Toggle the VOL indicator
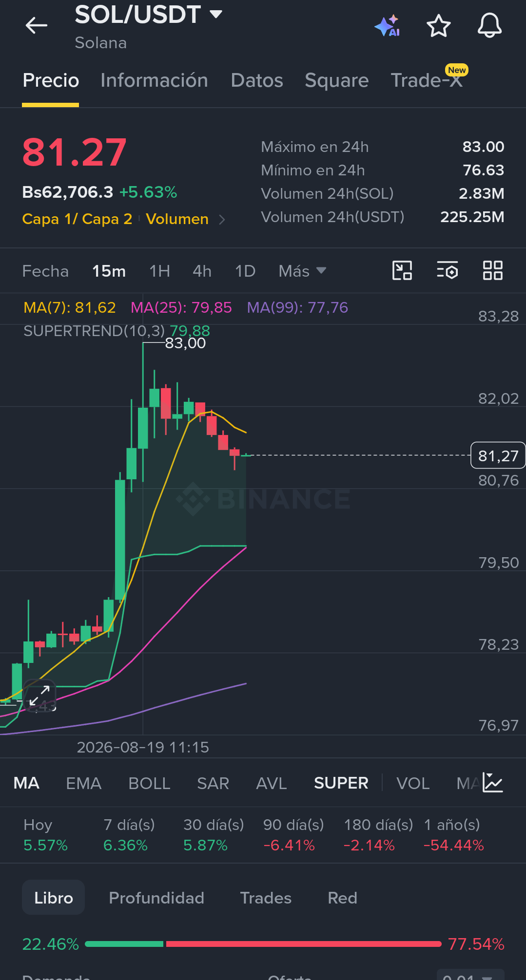 pyautogui.click(x=413, y=783)
